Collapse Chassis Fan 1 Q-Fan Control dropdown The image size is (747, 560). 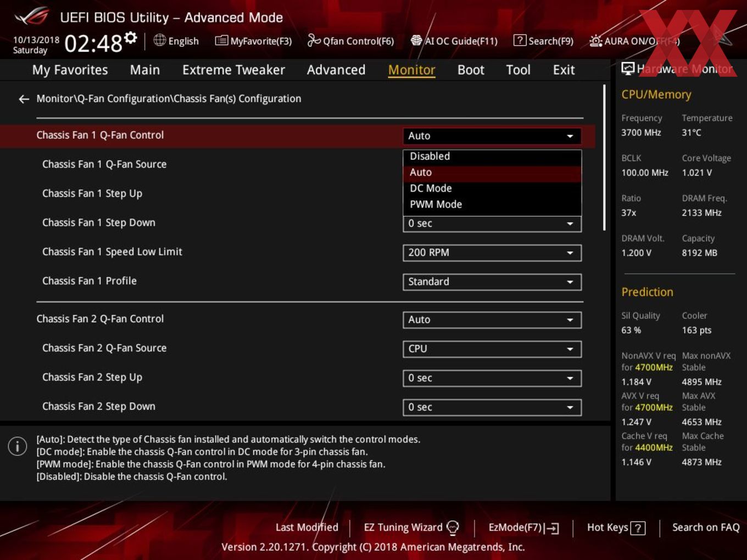point(492,136)
